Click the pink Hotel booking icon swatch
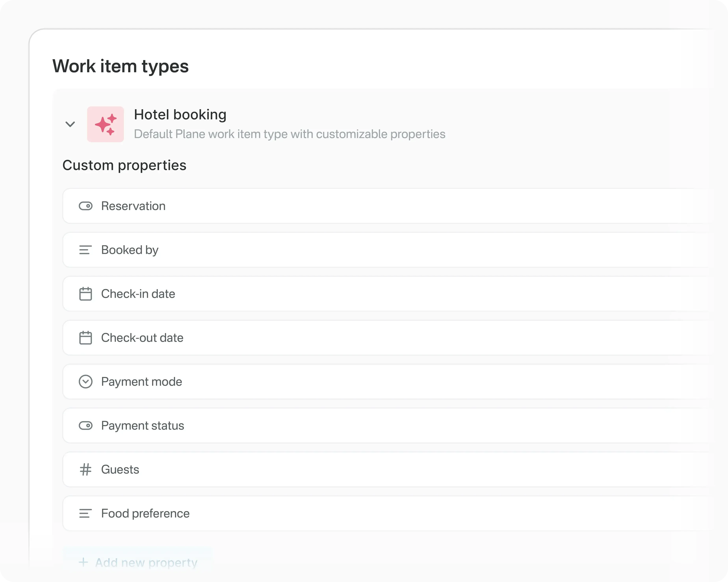Viewport: 728px width, 582px height. point(106,124)
